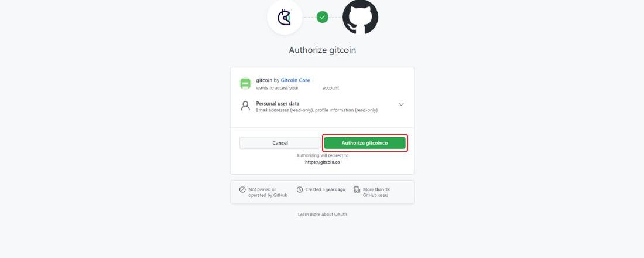Click the green Authorize gitcoinco button
Screen dimensions: 644x258
coord(365,143)
